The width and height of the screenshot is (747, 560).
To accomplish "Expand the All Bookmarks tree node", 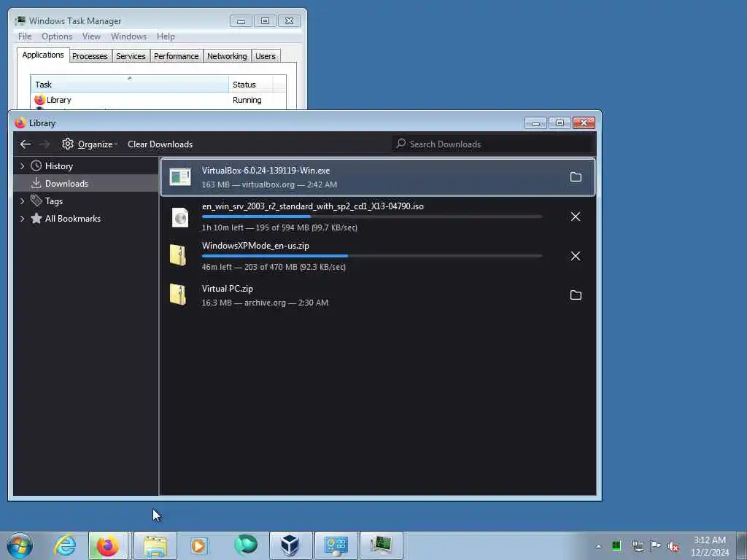I will click(23, 219).
